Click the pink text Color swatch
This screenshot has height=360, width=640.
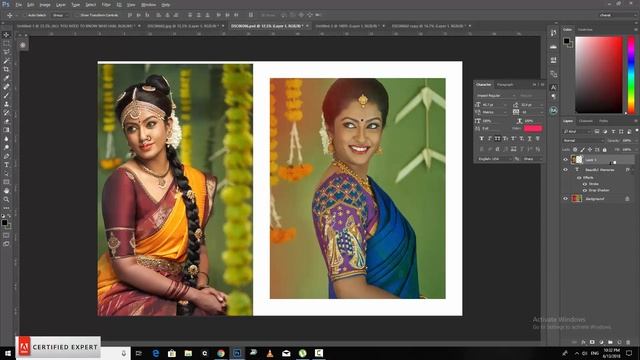533,129
